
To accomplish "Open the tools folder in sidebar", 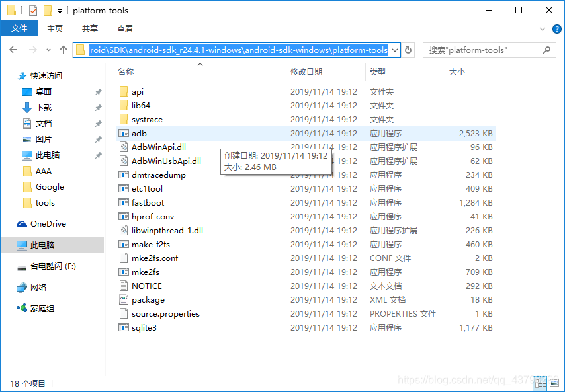I will coord(38,203).
